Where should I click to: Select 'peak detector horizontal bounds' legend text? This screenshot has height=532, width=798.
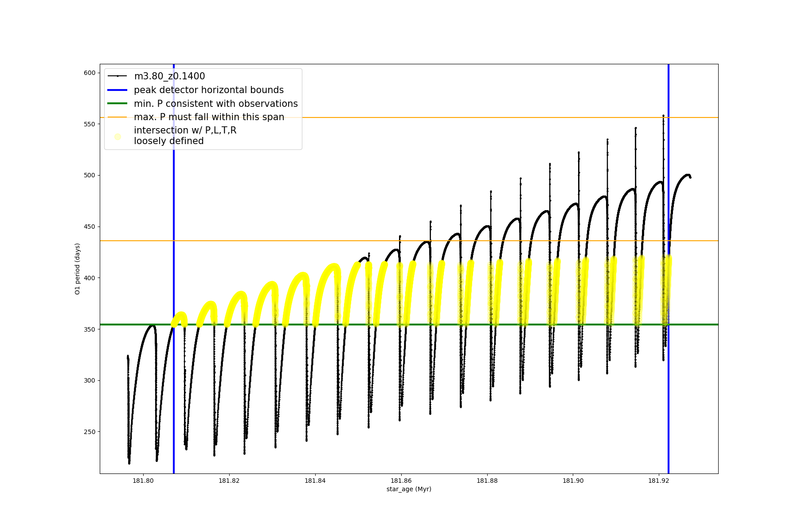(209, 90)
